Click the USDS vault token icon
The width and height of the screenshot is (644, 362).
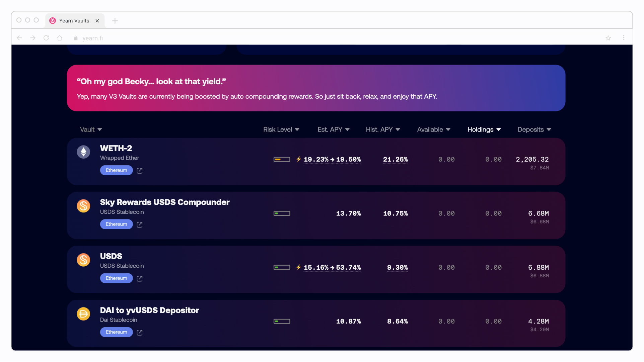click(x=83, y=260)
